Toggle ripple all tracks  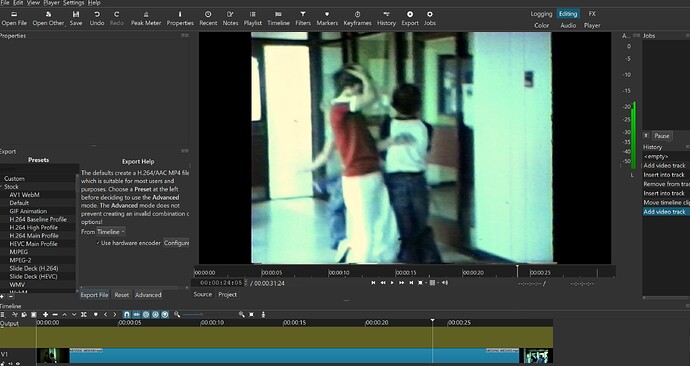[x=155, y=315]
